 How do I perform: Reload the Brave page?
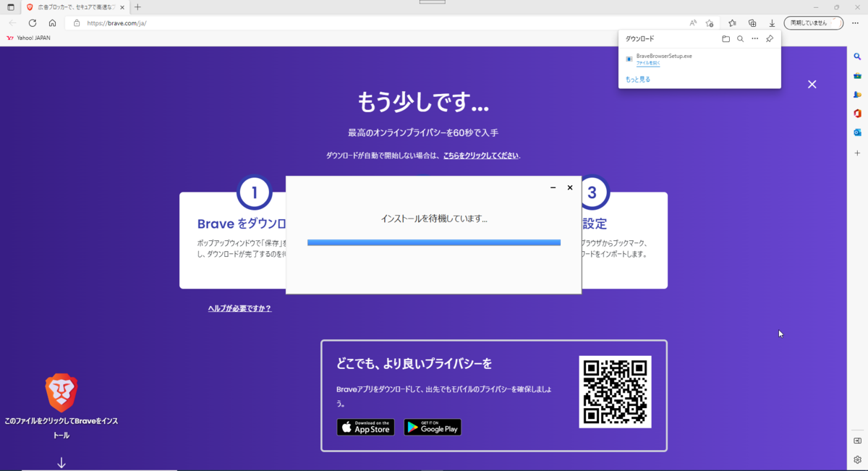(33, 23)
